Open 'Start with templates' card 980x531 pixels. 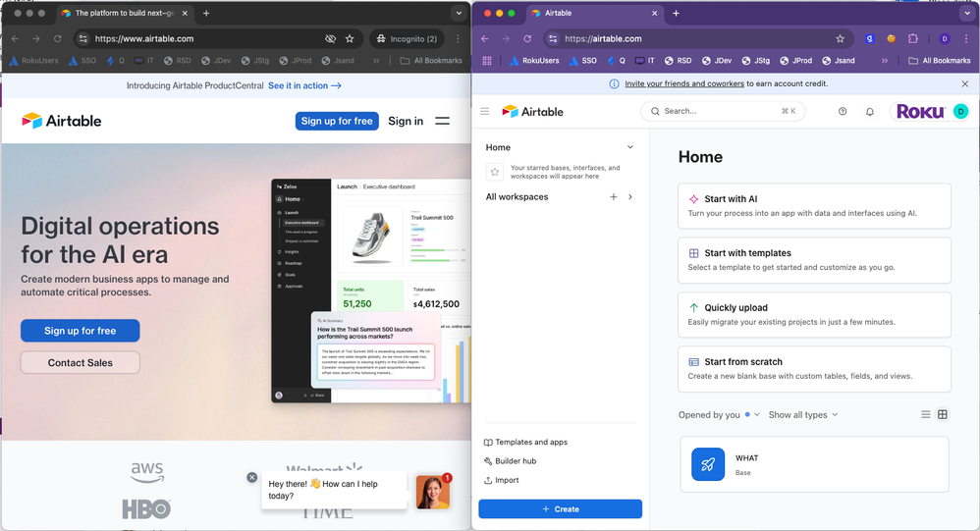[x=814, y=260]
